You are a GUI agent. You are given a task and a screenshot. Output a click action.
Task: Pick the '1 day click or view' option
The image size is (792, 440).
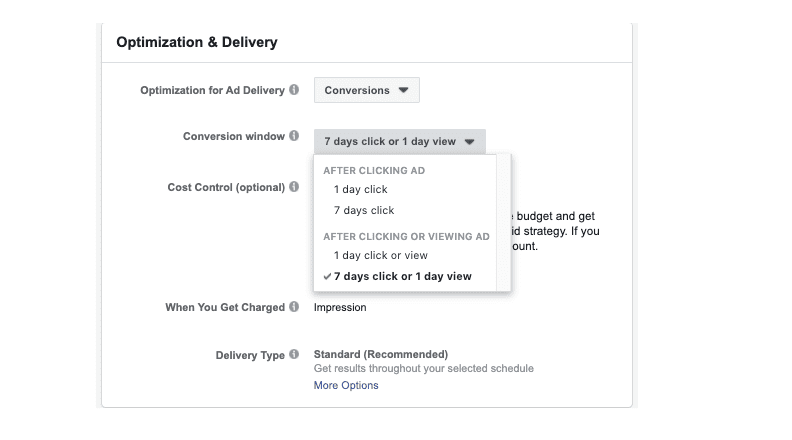(x=381, y=255)
